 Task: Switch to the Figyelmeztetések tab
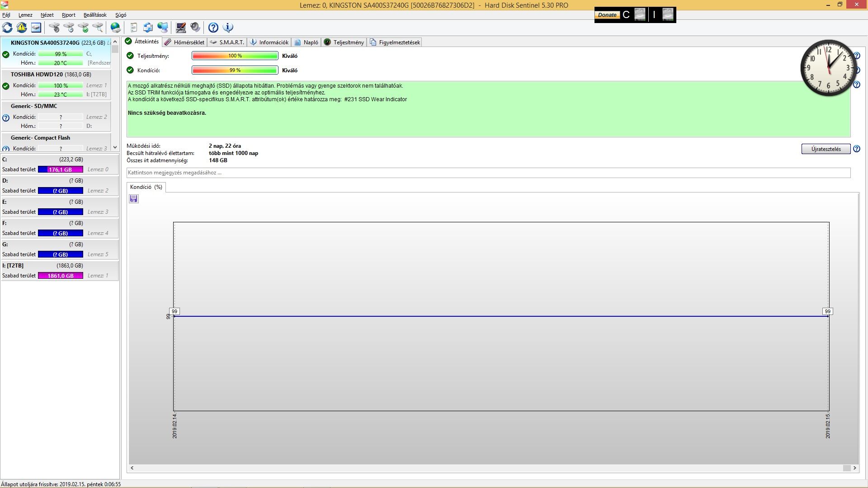pos(395,42)
